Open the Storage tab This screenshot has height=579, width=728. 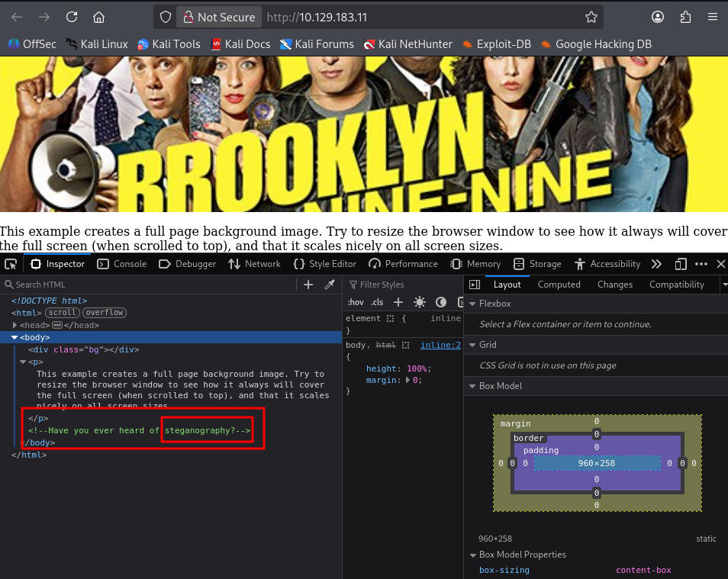click(x=538, y=264)
